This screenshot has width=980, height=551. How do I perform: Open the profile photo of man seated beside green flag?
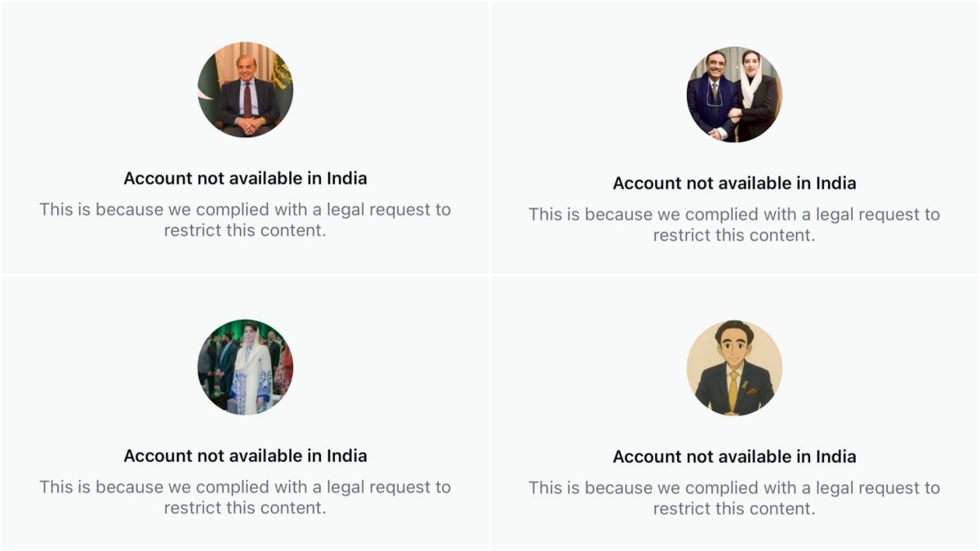pyautogui.click(x=245, y=90)
